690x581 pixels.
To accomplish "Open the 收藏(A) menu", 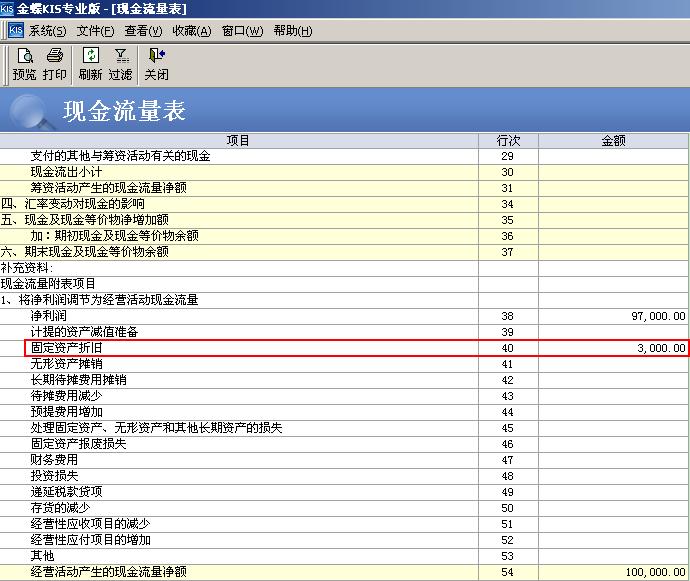I will (x=192, y=31).
